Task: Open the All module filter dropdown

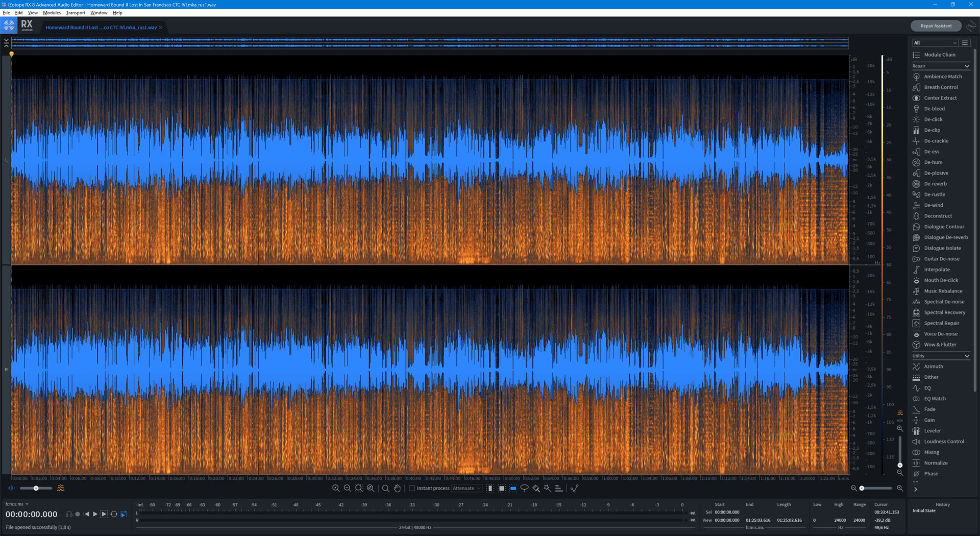Action: (x=935, y=43)
